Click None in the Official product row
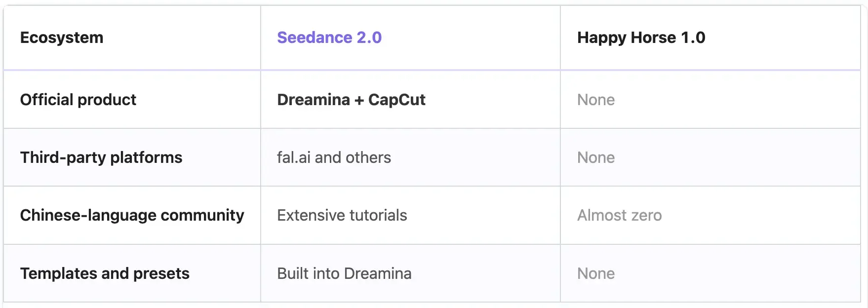This screenshot has width=868, height=308. coord(596,100)
